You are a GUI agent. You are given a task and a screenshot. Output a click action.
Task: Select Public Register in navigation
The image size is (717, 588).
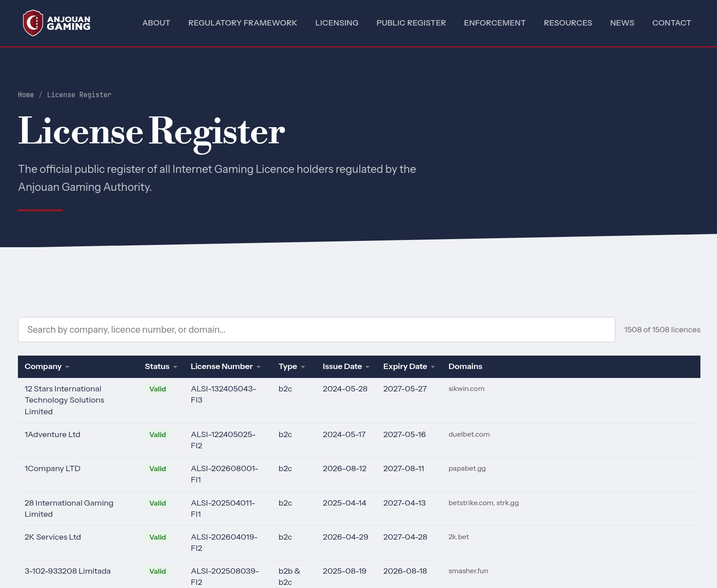[411, 23]
